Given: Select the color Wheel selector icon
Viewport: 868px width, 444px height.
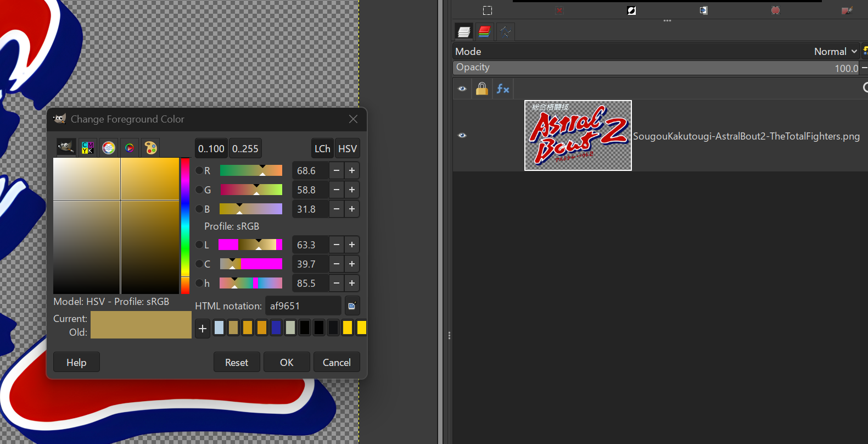Looking at the screenshot, I should pyautogui.click(x=130, y=147).
